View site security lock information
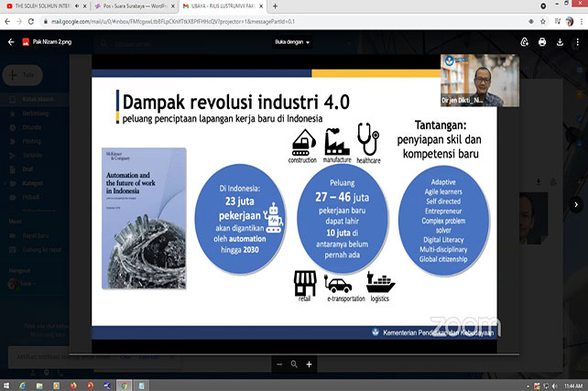588x391 pixels. [x=46, y=21]
